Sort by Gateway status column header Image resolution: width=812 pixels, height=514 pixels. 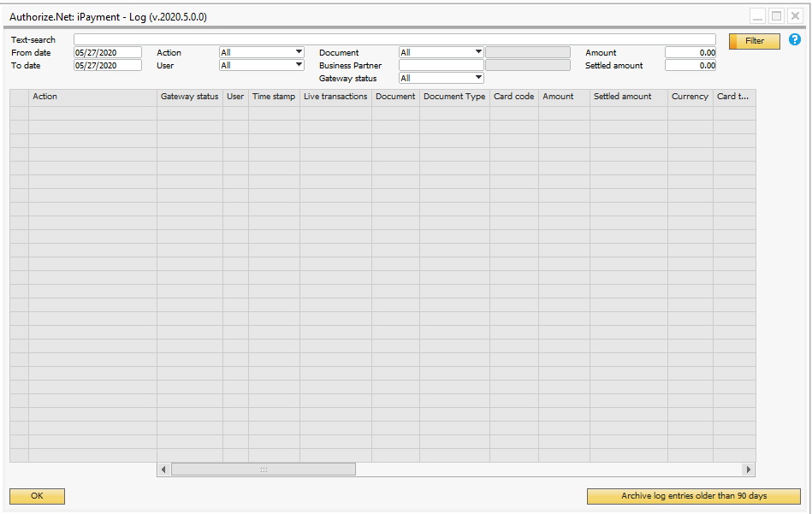190,97
